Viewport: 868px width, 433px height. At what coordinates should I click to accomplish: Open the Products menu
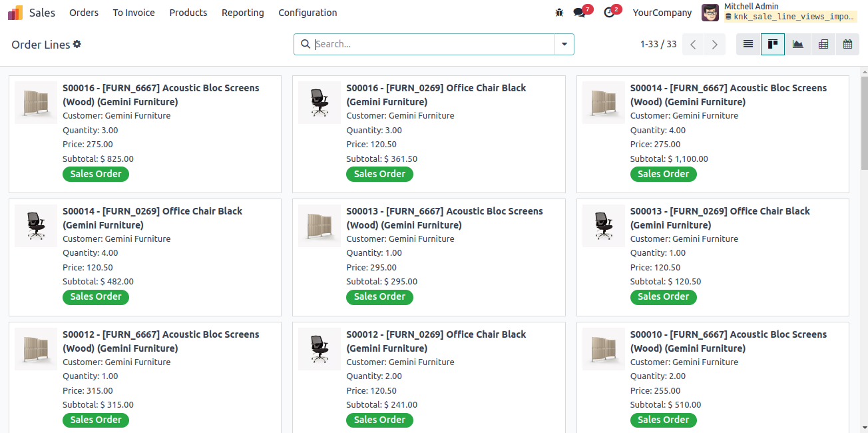pos(188,13)
